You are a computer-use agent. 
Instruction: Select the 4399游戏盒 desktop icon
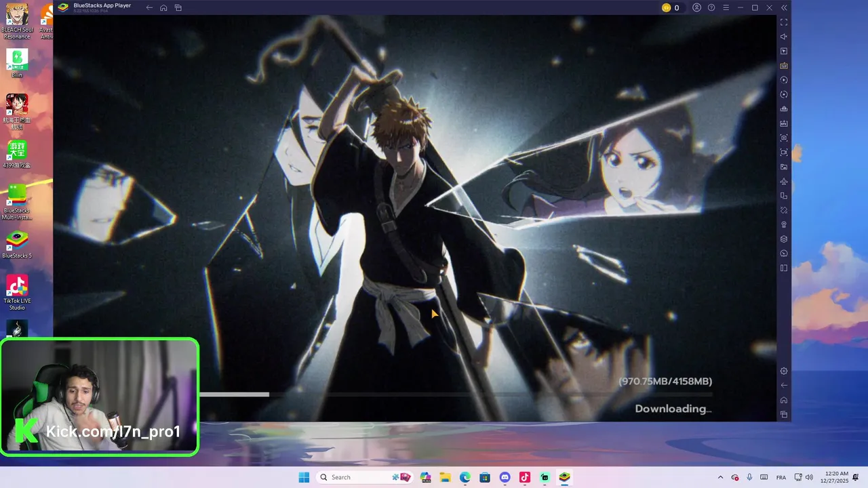click(17, 155)
